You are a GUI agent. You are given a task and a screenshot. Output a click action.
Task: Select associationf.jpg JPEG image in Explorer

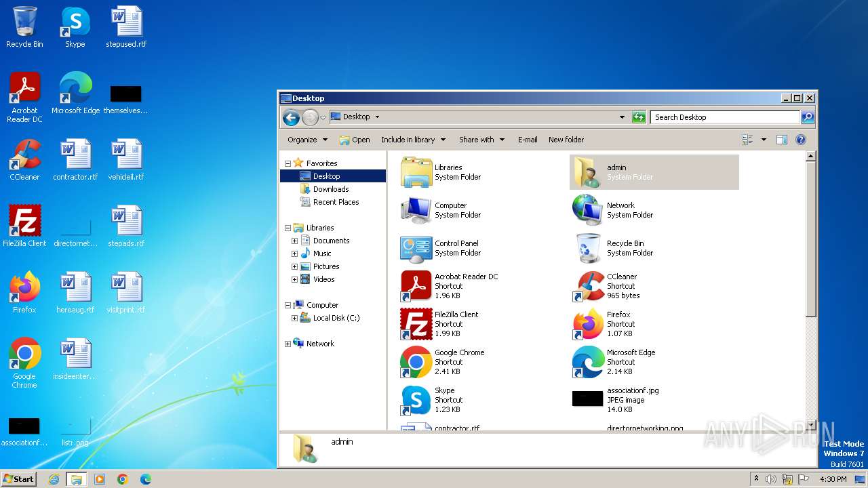[654, 400]
